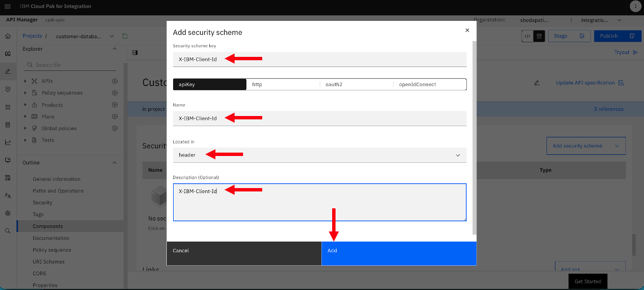Select the apiKey scheme type
The height and width of the screenshot is (290, 644).
coord(209,84)
